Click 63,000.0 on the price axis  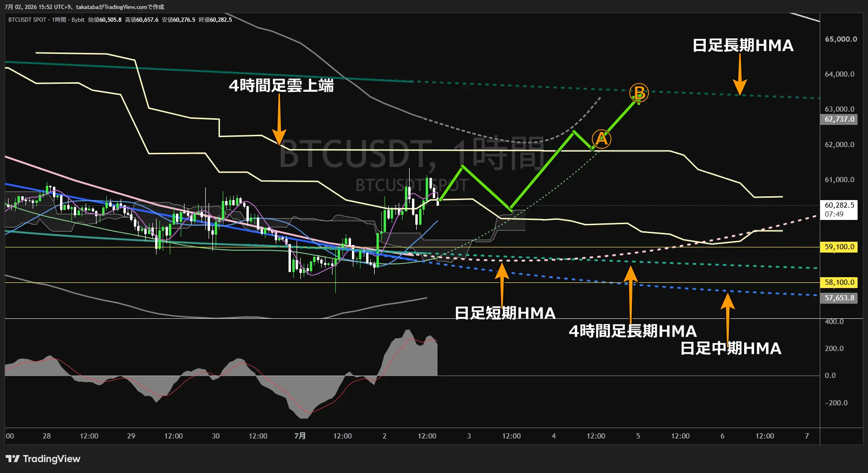tap(840, 109)
